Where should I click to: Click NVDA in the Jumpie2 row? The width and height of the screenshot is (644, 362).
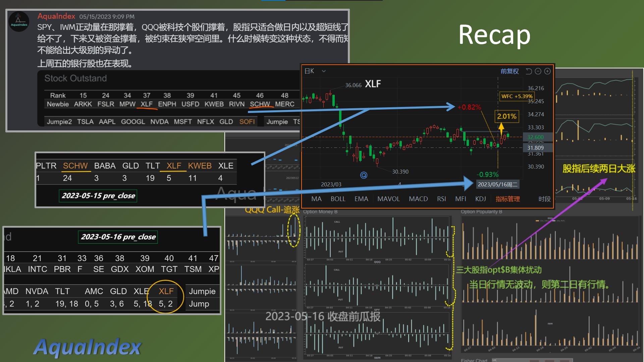[159, 122]
